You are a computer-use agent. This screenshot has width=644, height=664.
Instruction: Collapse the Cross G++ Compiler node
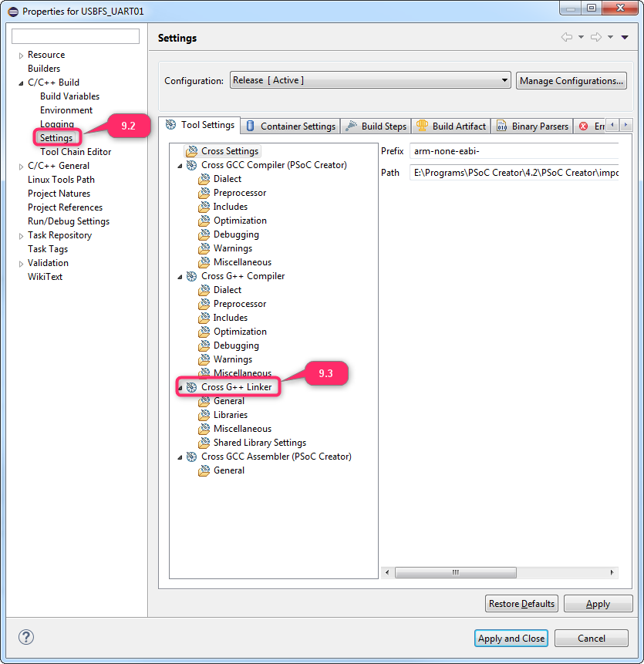(180, 277)
